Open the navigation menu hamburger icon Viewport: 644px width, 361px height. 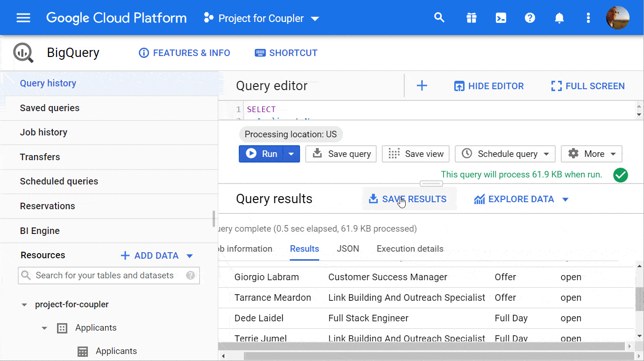point(22,17)
